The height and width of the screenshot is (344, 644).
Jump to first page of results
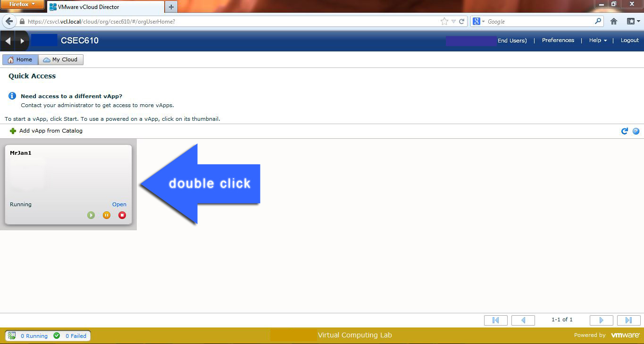tap(496, 320)
